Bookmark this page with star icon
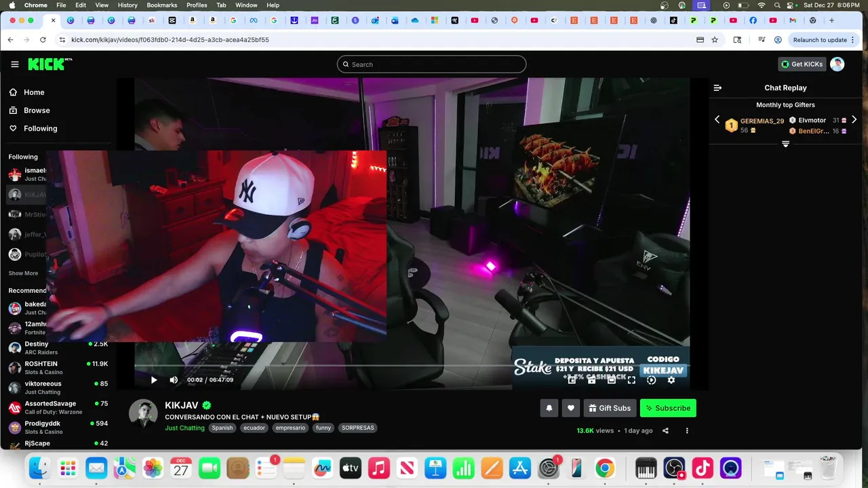 (715, 40)
